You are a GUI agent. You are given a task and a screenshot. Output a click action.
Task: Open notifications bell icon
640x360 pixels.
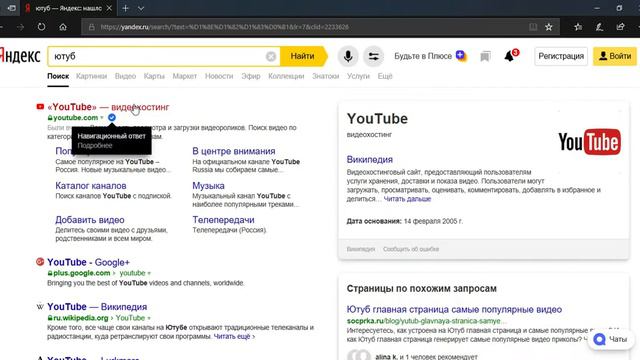510,56
